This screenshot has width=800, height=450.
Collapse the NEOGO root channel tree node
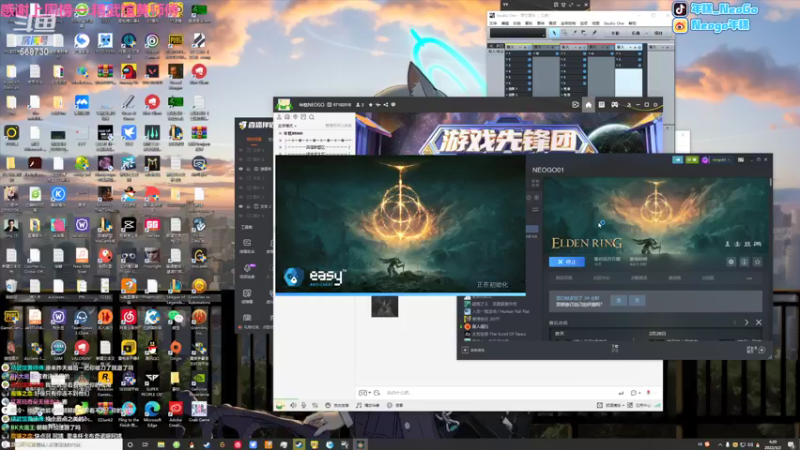[280, 133]
